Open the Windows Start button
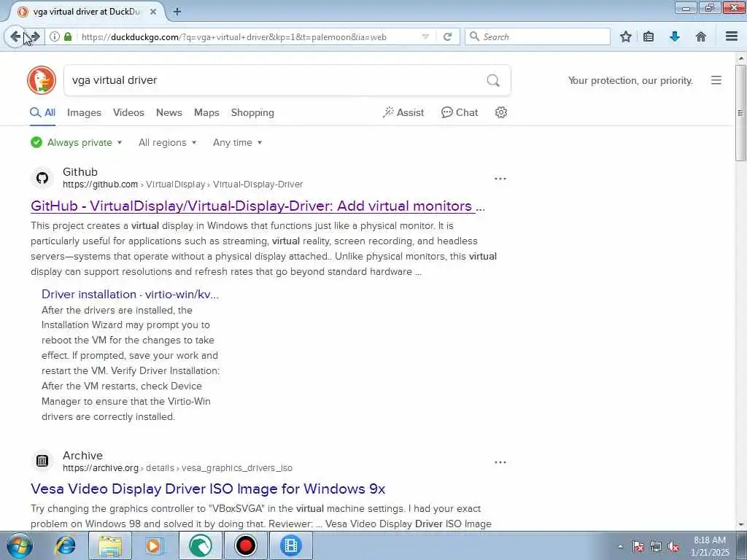747x560 pixels. 19,545
